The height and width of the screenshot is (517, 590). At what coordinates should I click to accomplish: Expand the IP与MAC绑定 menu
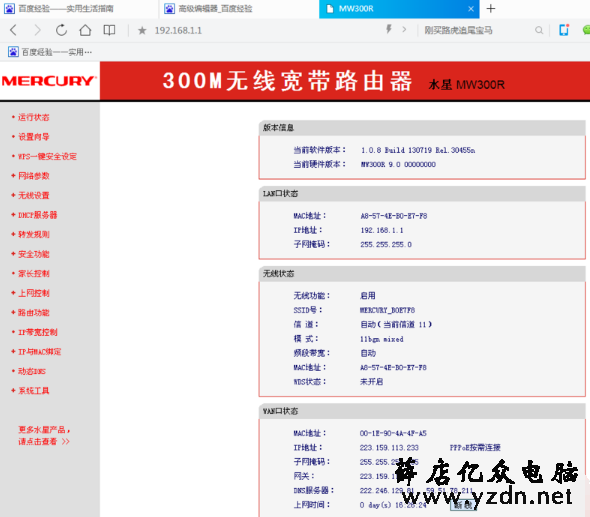tap(40, 352)
